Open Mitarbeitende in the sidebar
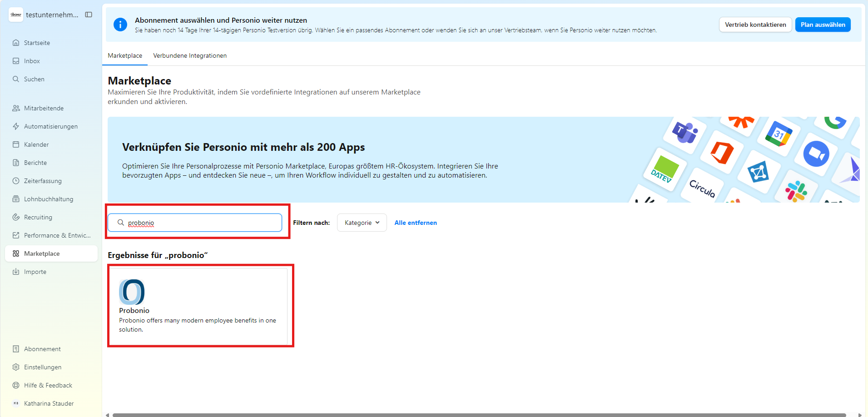 coord(51,108)
